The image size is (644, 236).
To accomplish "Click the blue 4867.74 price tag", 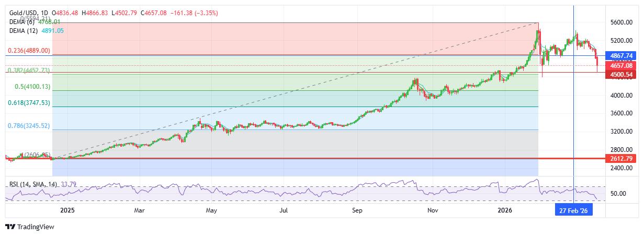I will click(x=621, y=55).
